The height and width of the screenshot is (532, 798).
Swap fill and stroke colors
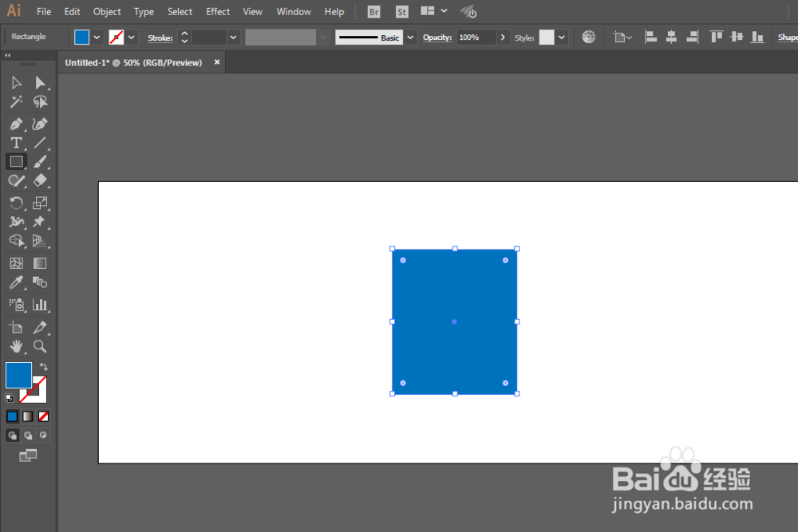pyautogui.click(x=44, y=366)
